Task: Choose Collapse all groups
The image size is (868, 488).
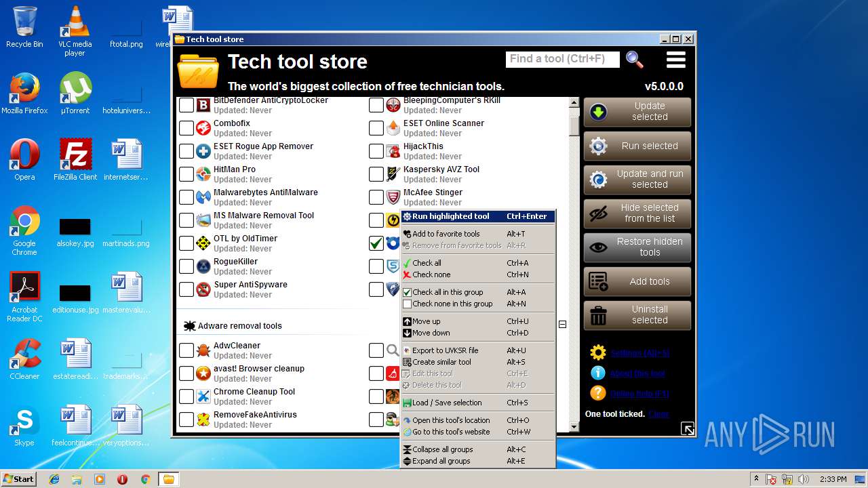Action: coord(478,449)
